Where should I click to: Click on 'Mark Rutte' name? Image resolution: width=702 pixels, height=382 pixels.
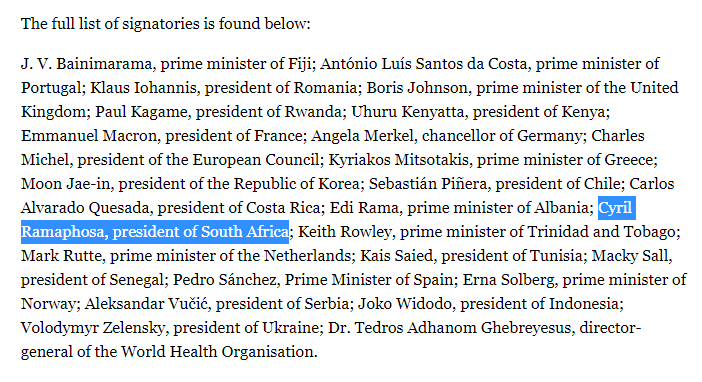[x=61, y=256]
